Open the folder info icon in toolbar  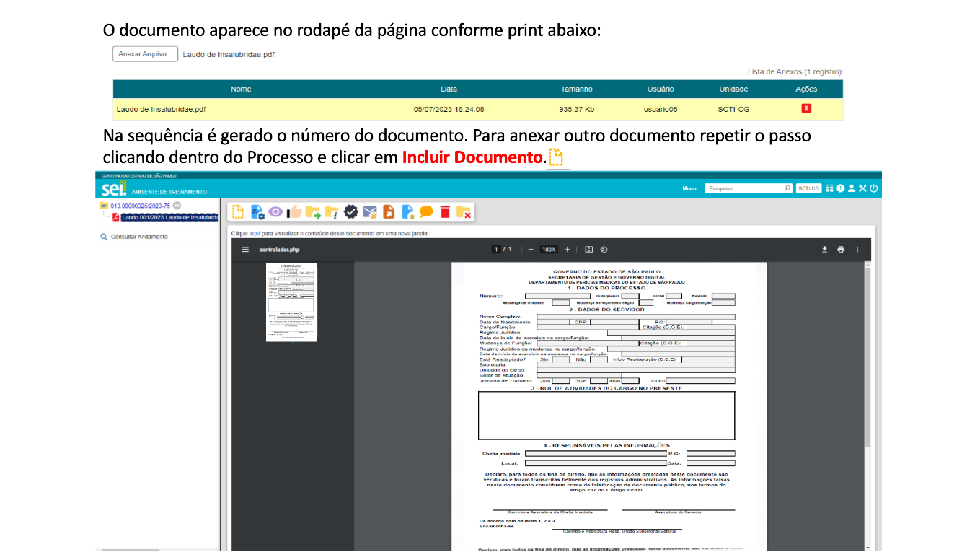point(332,211)
